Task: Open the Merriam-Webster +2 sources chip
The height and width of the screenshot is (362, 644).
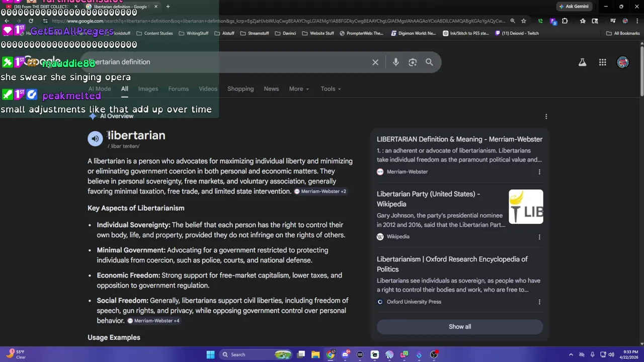Action: pyautogui.click(x=320, y=192)
